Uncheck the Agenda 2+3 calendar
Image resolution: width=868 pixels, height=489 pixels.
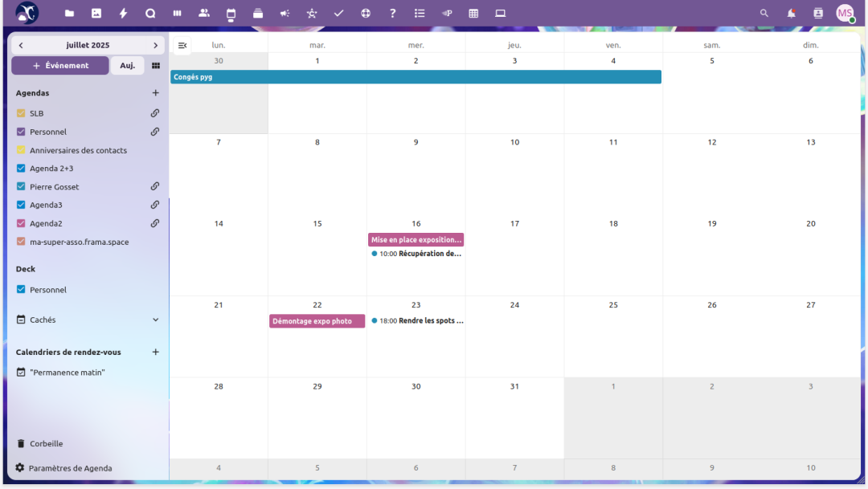[21, 169]
